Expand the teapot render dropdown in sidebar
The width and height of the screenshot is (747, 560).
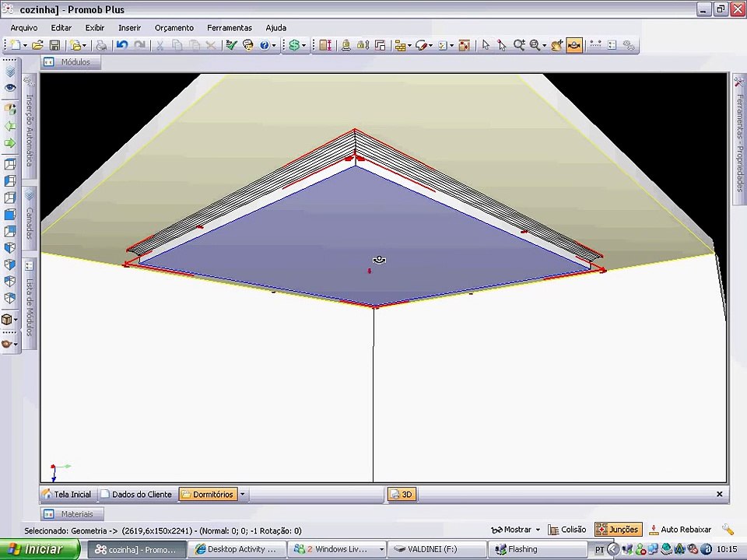click(x=16, y=344)
